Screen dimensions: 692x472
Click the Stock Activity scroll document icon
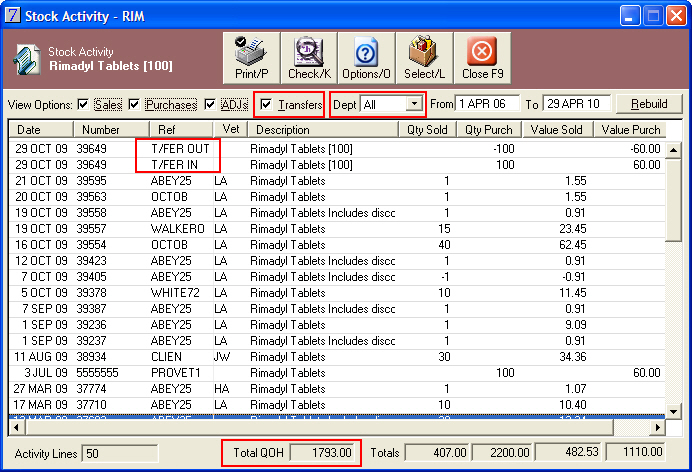click(x=27, y=59)
